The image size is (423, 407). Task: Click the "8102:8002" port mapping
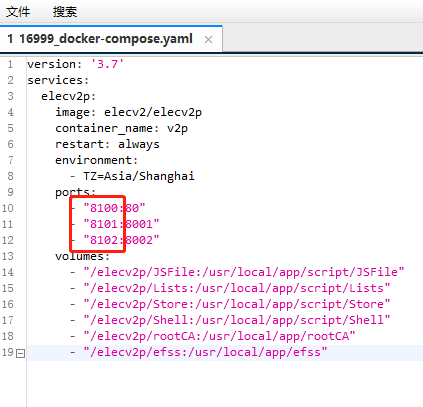pos(121,240)
